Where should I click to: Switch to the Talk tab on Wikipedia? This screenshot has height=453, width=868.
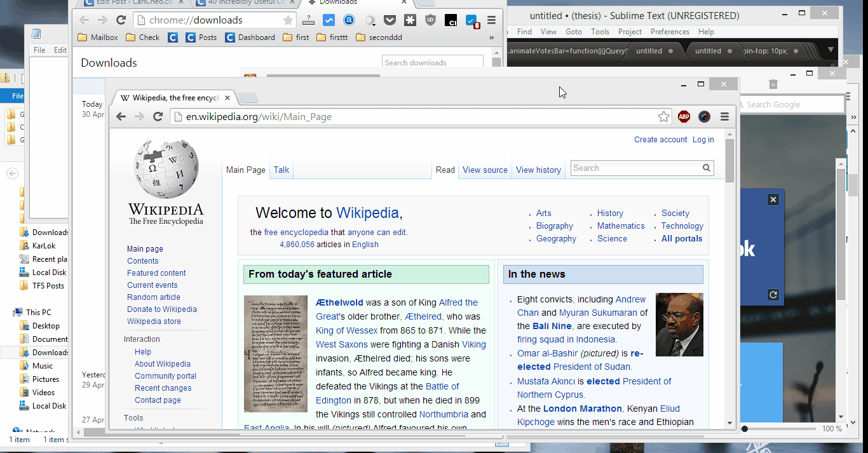281,170
